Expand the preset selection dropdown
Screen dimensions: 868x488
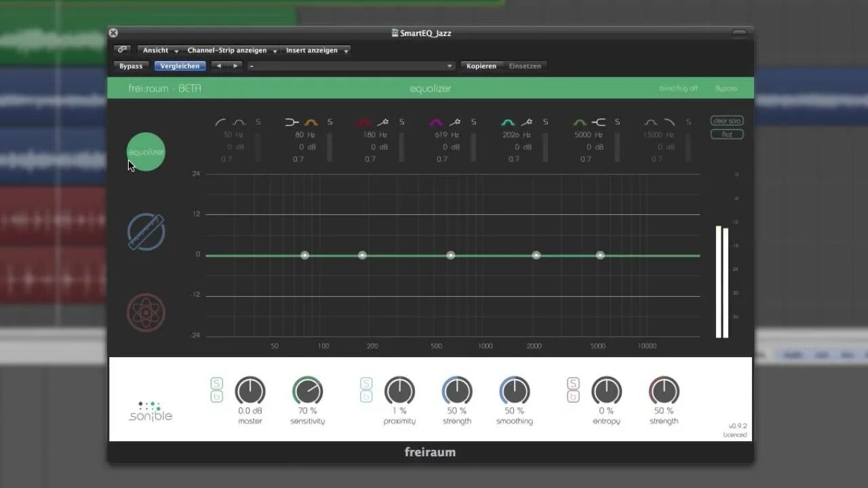coord(351,66)
